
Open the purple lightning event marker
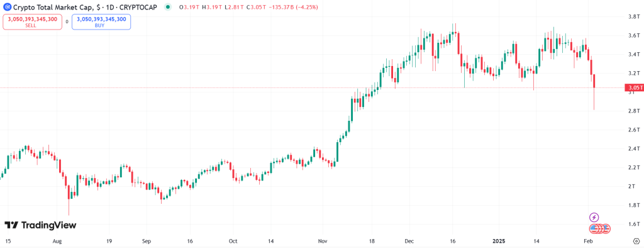594,217
